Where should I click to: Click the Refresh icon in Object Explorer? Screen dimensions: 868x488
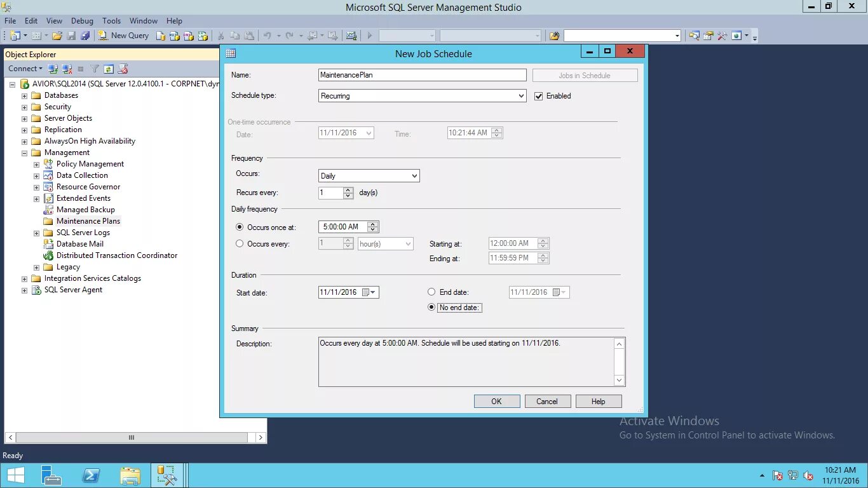(x=109, y=69)
